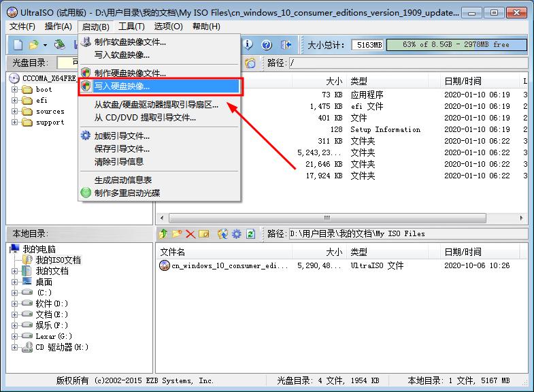This screenshot has width=534, height=392.
Task: Select 我的ISO文档 in local tree
Action: click(59, 260)
